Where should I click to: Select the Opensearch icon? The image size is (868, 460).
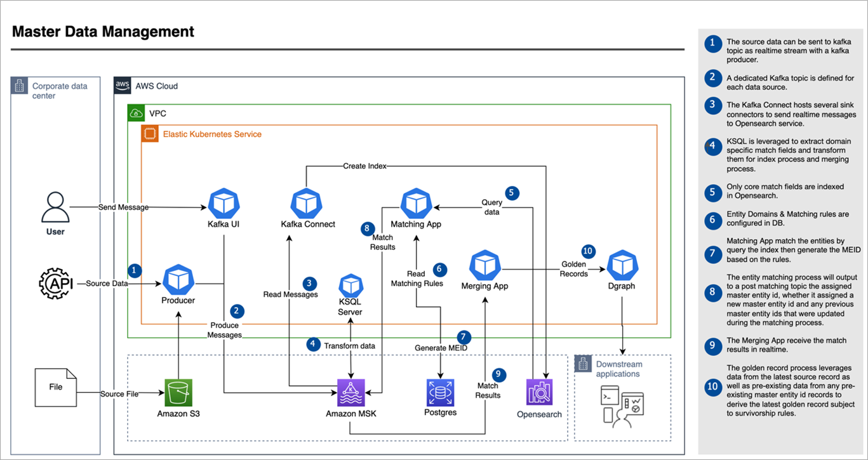540,393
